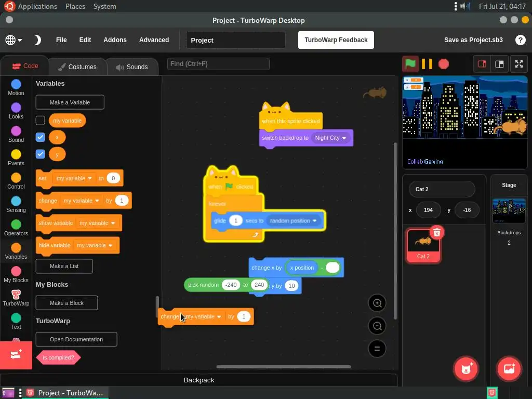Select the TurboWarp block category
Screen dimensions: 532x399
click(x=16, y=298)
